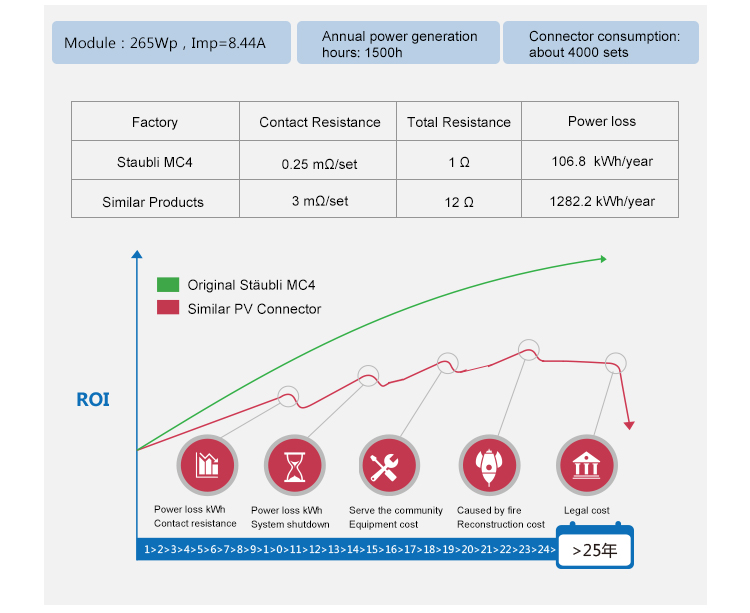750x613 pixels.
Task: Click the Factory column header
Action: 155,121
